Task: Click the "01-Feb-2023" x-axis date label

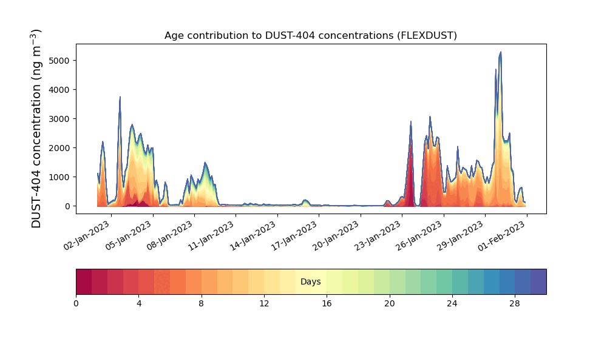Action: click(x=502, y=235)
